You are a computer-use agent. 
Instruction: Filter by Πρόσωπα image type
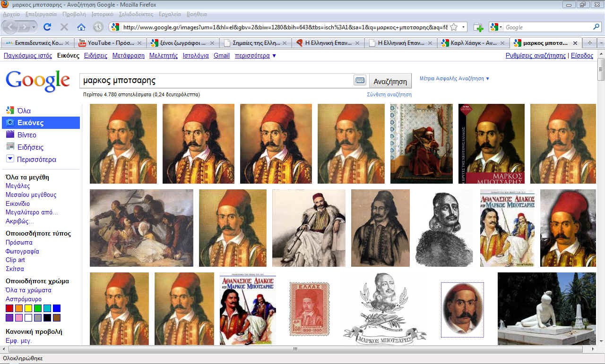pos(19,242)
